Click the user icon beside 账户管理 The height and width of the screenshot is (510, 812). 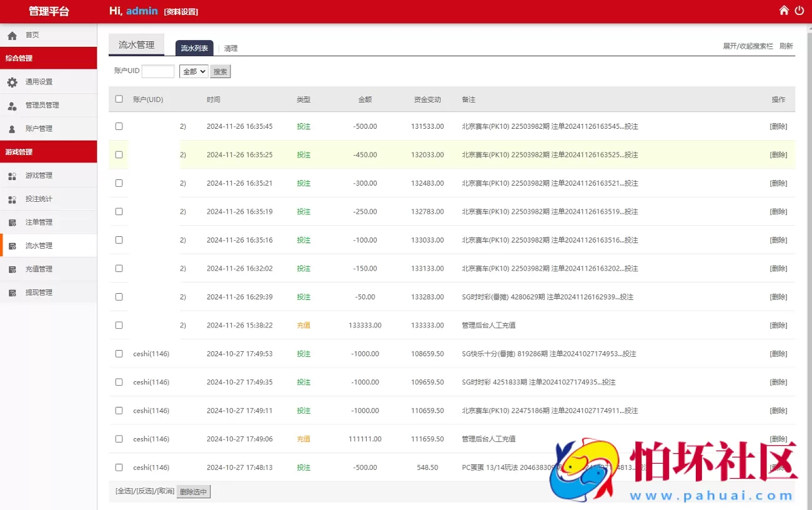tap(12, 129)
